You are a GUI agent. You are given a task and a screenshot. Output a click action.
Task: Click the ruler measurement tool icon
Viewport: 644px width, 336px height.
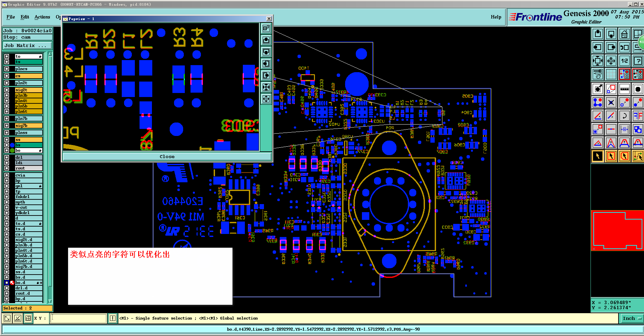(x=624, y=89)
